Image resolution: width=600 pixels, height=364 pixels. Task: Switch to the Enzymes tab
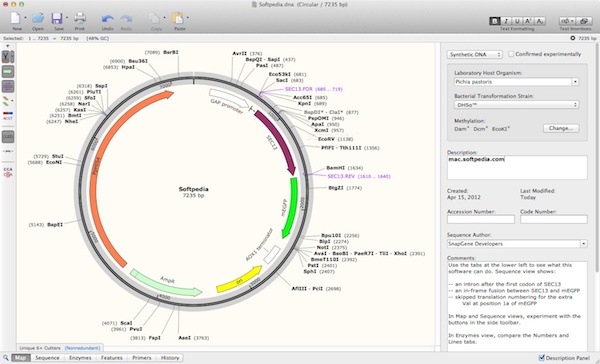pos(80,358)
